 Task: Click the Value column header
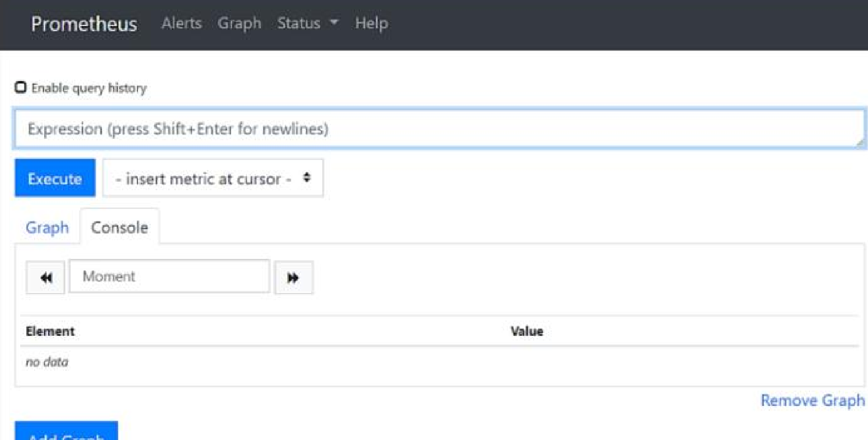click(527, 331)
